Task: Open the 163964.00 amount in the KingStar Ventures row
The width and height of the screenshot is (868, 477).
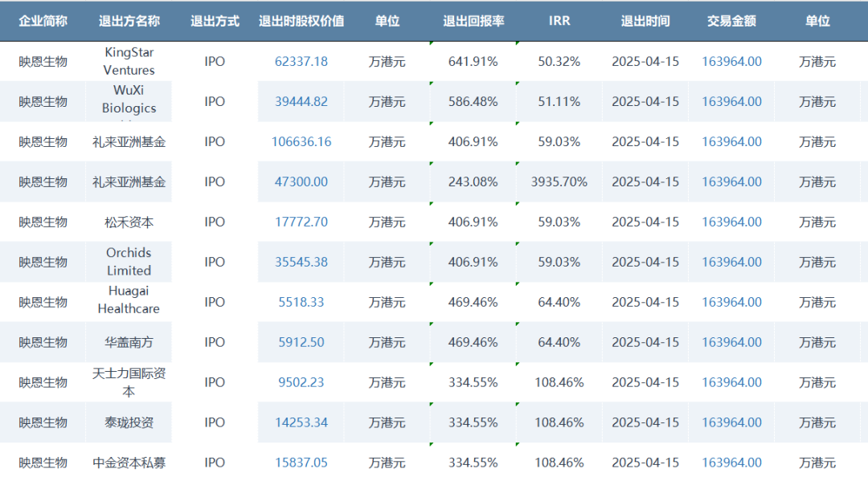Action: pos(731,62)
